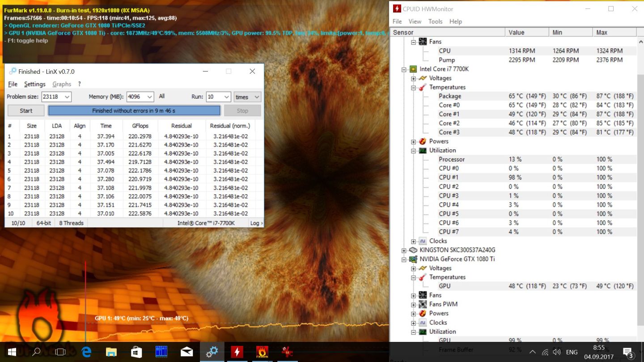Image resolution: width=644 pixels, height=362 pixels.
Task: Select the Core #0 temperature row
Action: pos(513,105)
